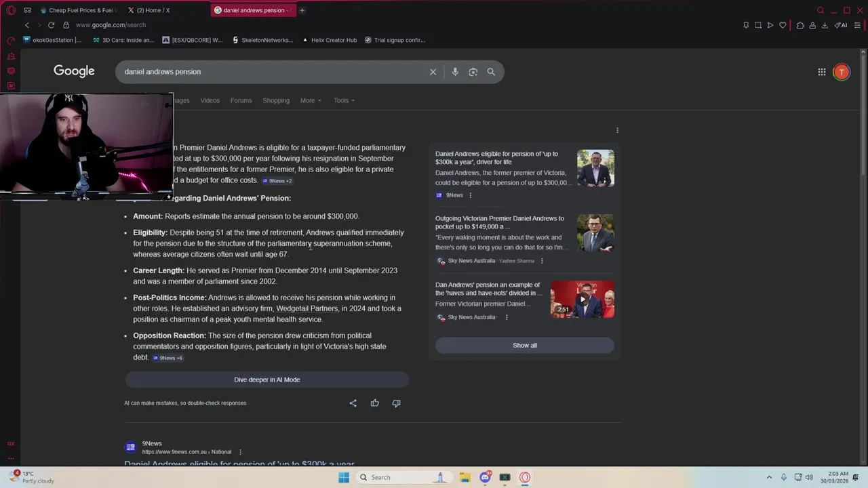Open the search-in-tabs magnifier icon

[821, 10]
